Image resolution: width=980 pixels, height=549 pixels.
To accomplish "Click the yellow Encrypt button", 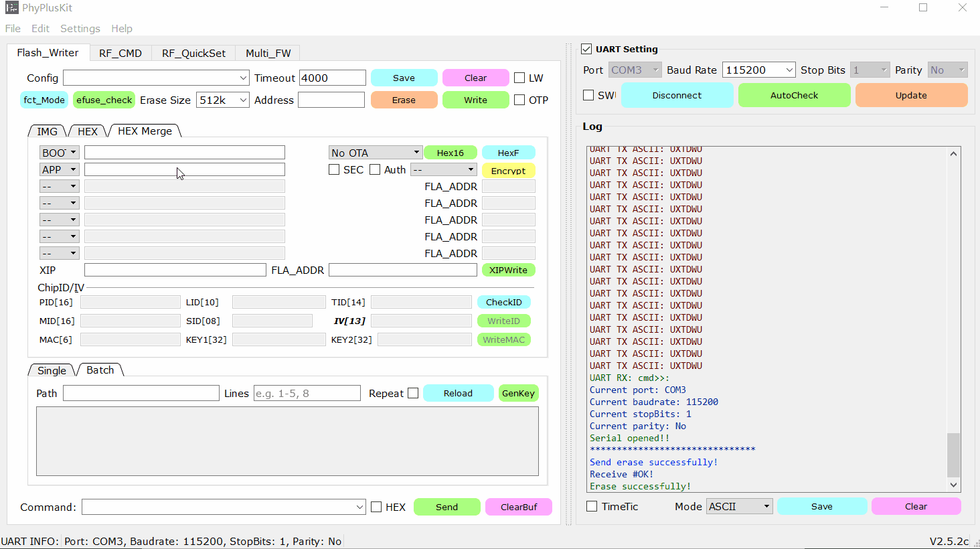I will pos(508,171).
